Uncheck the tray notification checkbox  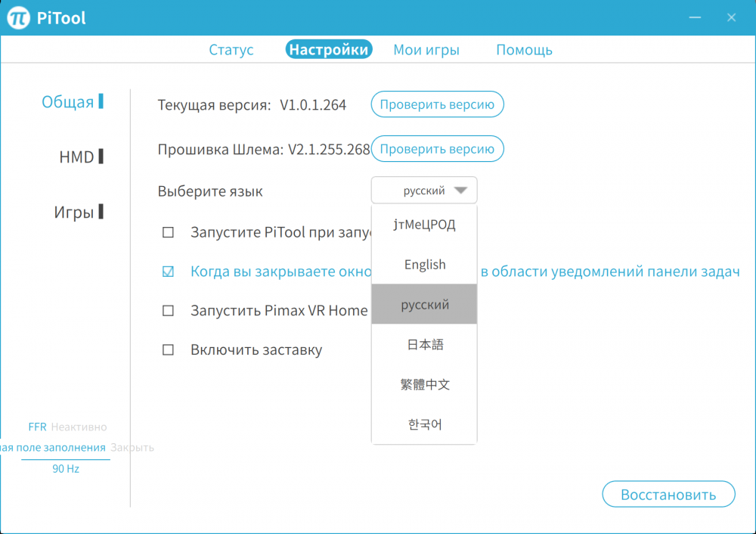[x=168, y=271]
